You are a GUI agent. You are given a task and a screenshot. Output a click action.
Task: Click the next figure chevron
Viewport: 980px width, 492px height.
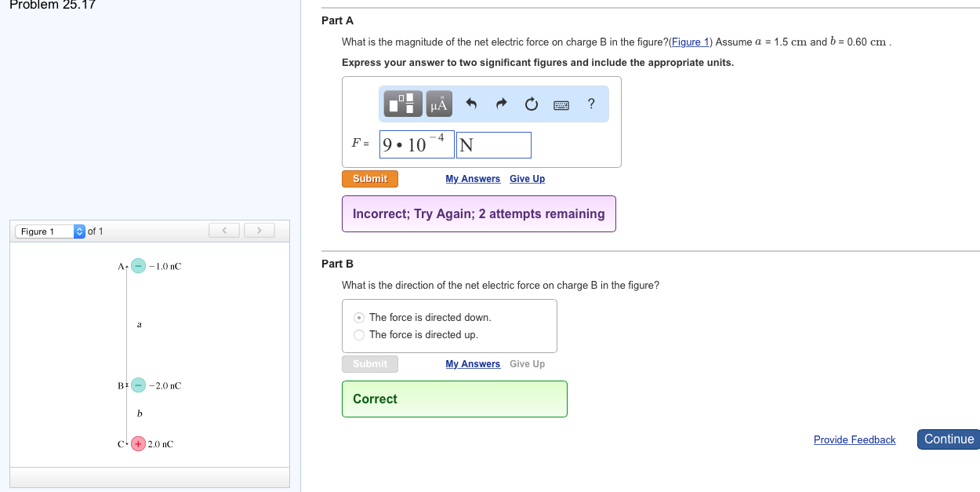point(259,230)
